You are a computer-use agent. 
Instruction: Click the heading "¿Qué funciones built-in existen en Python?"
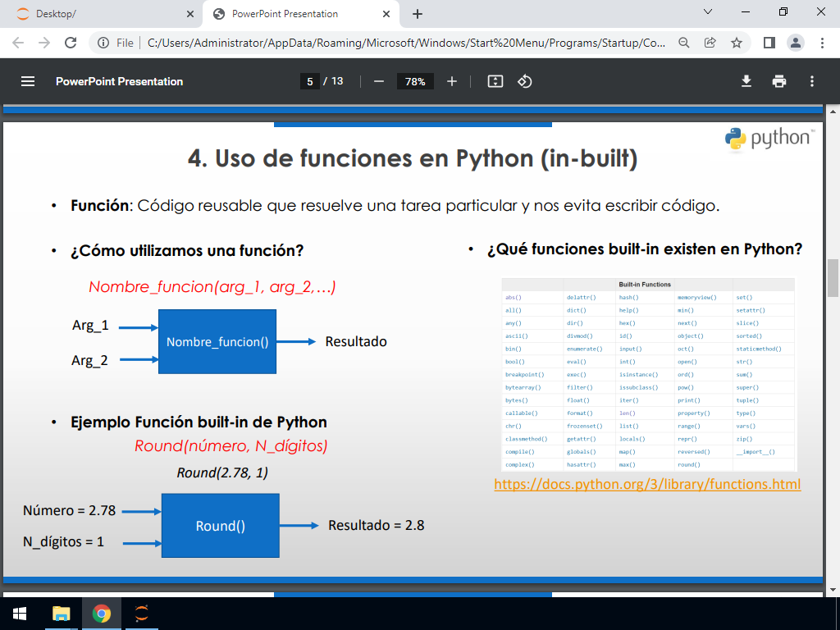point(645,249)
